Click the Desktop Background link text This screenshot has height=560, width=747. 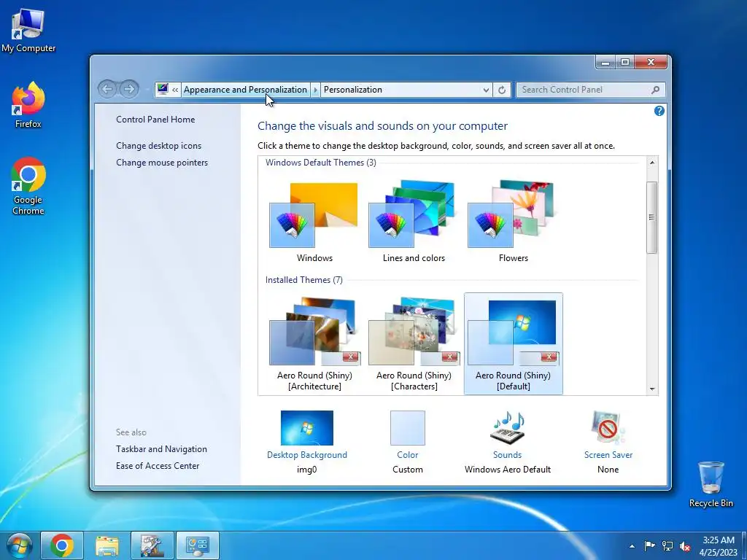click(307, 455)
